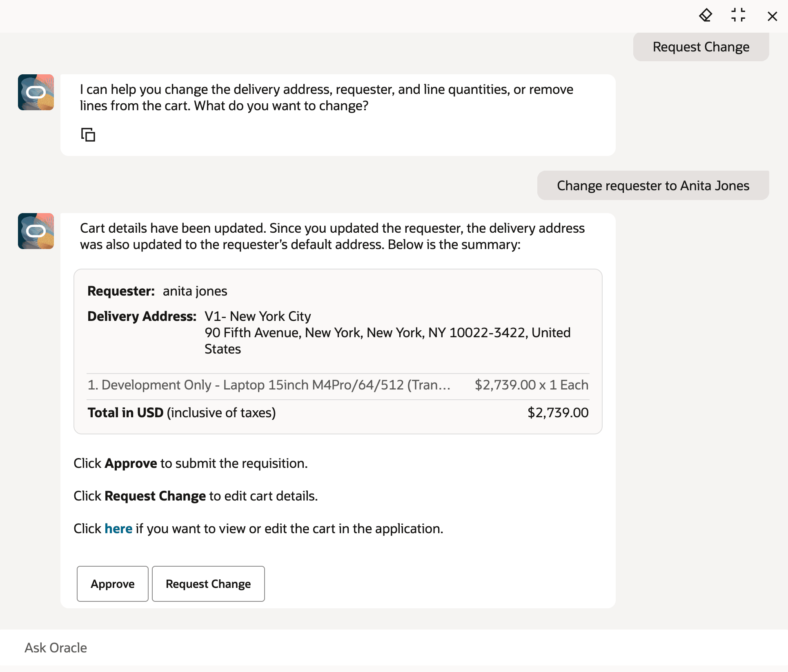The height and width of the screenshot is (672, 788).
Task: Click the total amount $2,739.00
Action: (x=558, y=413)
